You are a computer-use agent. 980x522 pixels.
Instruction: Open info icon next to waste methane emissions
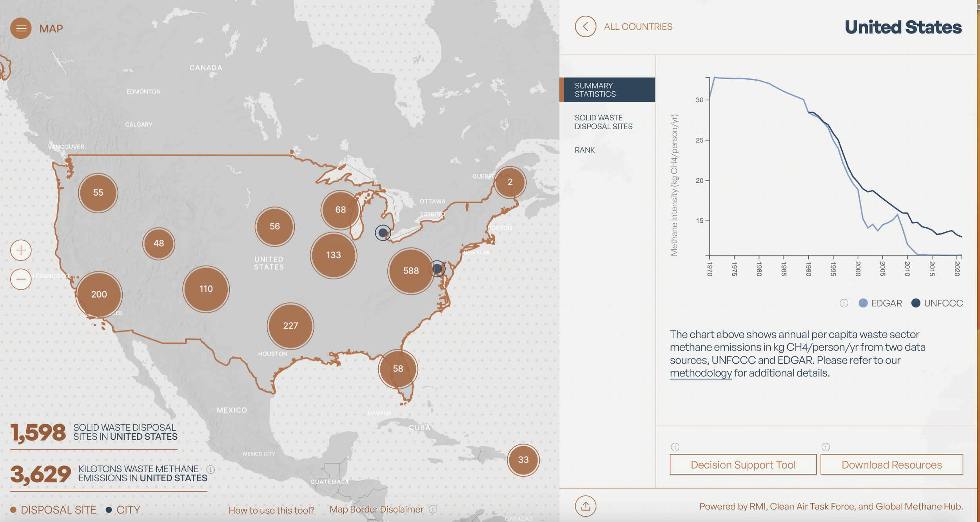click(211, 469)
